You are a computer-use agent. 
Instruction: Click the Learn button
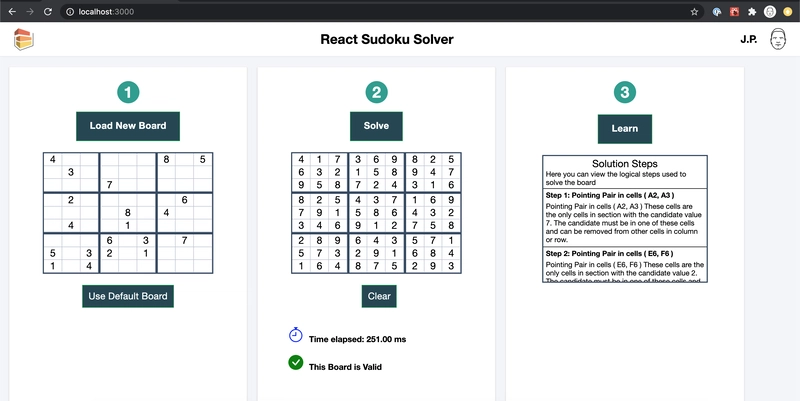click(625, 129)
